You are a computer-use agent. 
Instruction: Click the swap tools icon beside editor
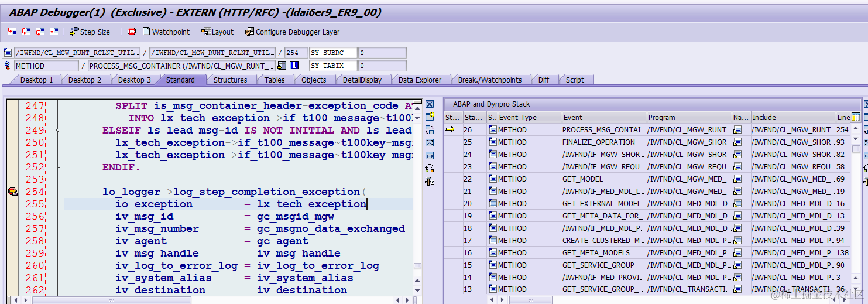[x=430, y=182]
